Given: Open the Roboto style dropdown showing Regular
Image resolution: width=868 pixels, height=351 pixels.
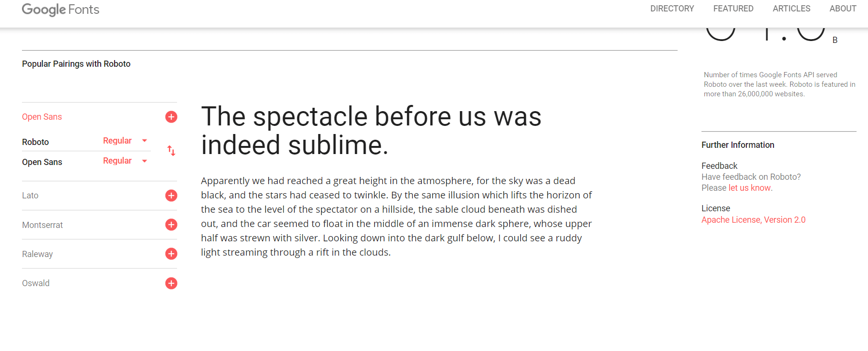Looking at the screenshot, I should click(x=117, y=141).
